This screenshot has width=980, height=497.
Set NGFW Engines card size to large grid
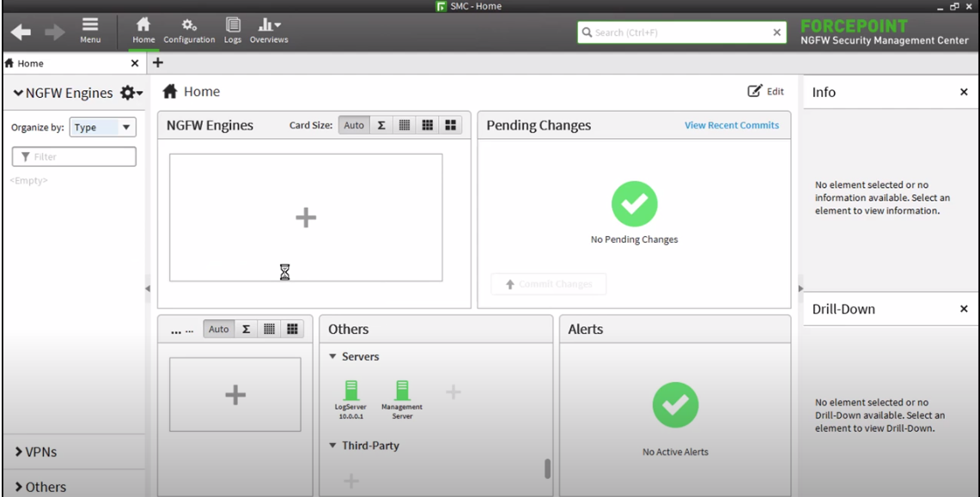coord(451,124)
